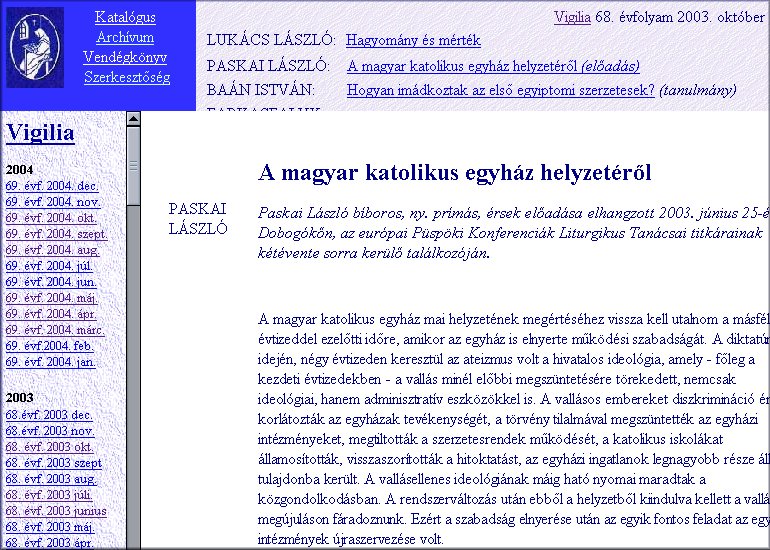The height and width of the screenshot is (550, 770).
Task: Open issue 68. évf. 2003 junius
Action: coord(56,511)
